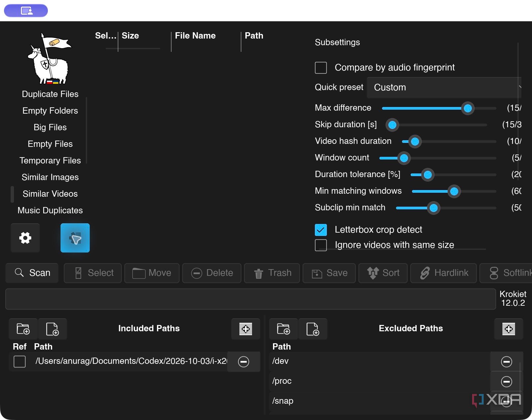
Task: Click the empty status text field
Action: tap(251, 299)
